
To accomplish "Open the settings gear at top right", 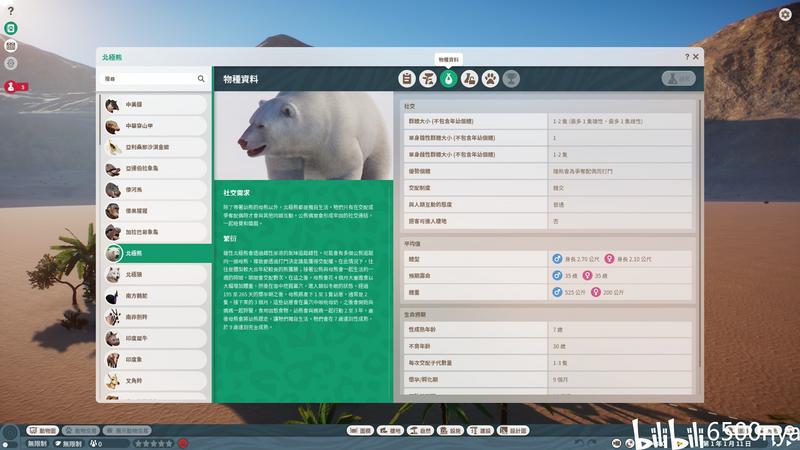I will pos(785,14).
